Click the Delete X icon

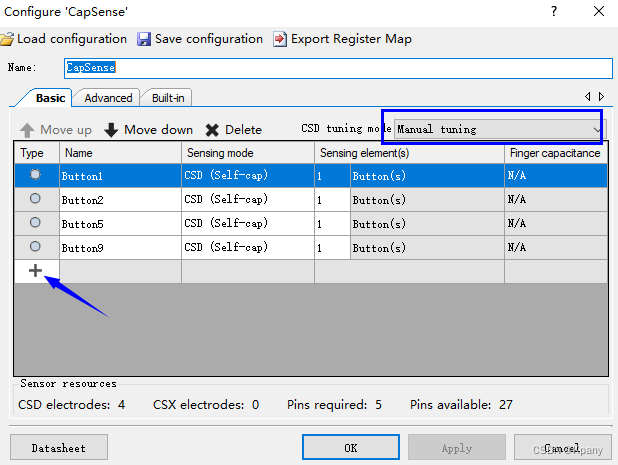[212, 130]
